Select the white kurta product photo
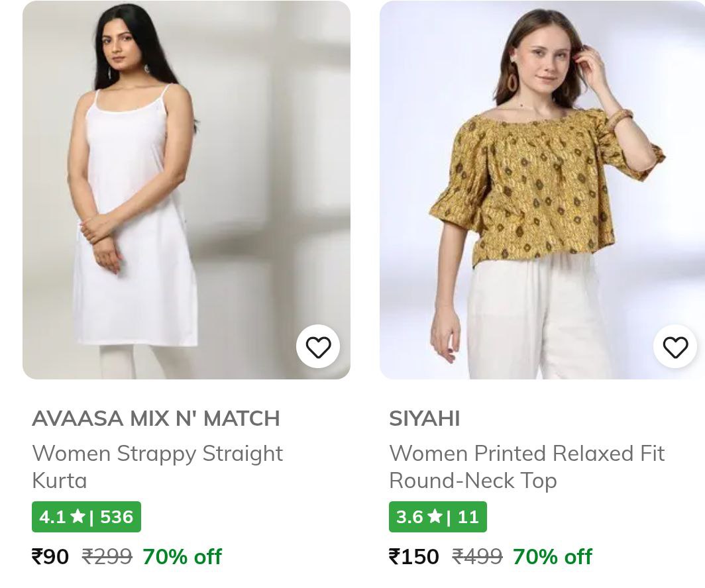Viewport: 705px width, 588px height. [x=186, y=190]
